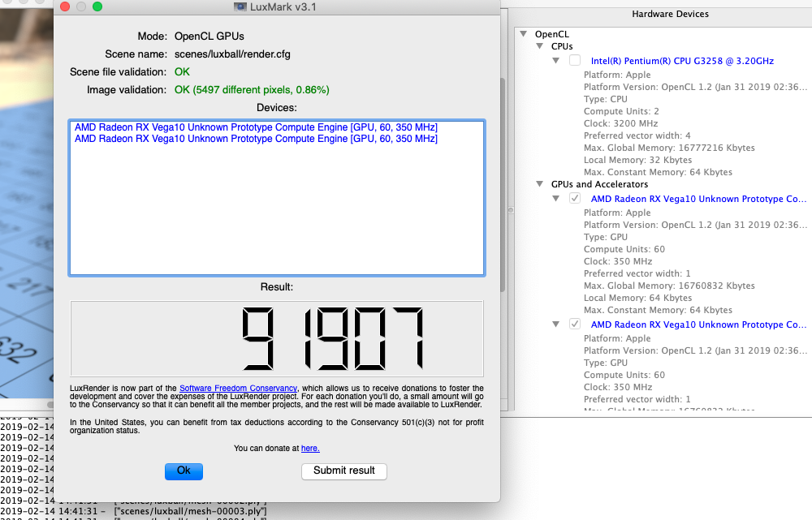Collapse the CPUs tree group
The width and height of the screenshot is (812, 520).
[x=541, y=47]
